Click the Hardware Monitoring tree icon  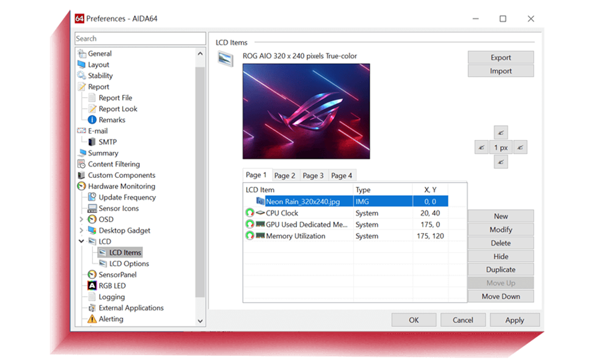click(82, 186)
